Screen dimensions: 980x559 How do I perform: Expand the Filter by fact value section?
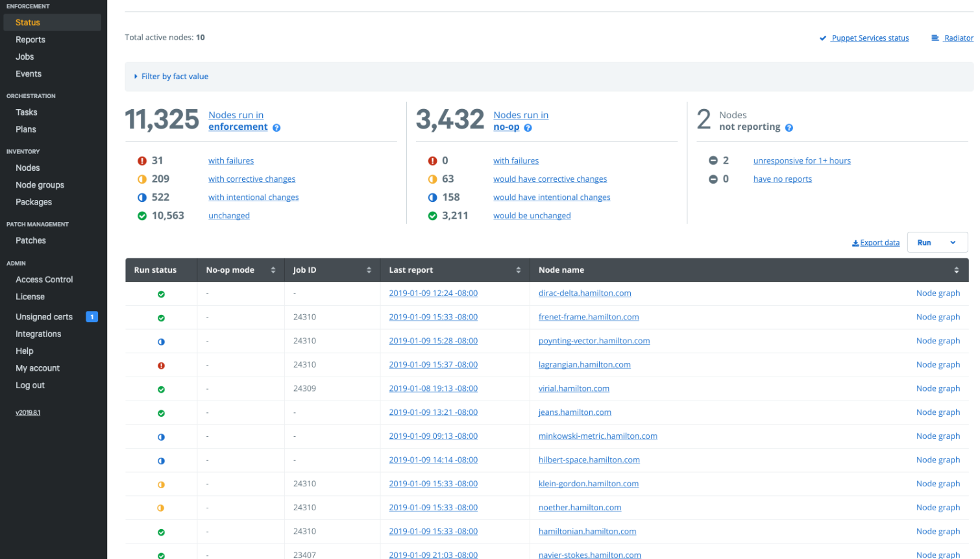pos(171,77)
